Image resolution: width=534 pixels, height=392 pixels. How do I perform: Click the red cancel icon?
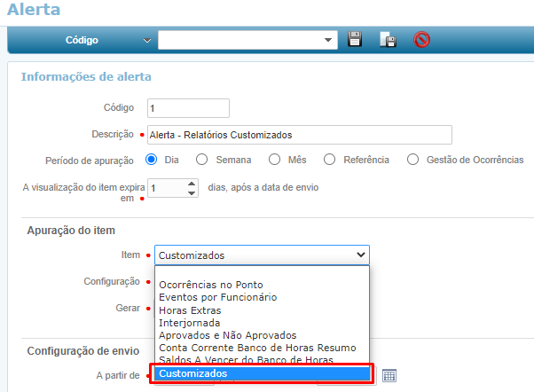[422, 40]
